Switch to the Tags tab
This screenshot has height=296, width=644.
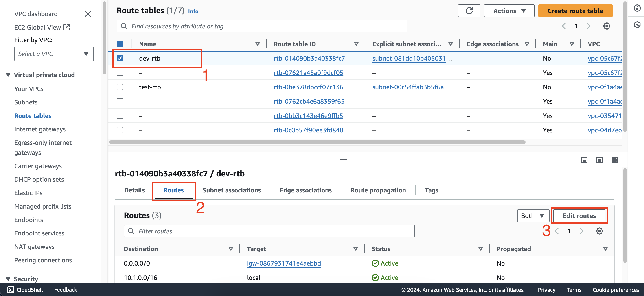(x=431, y=190)
